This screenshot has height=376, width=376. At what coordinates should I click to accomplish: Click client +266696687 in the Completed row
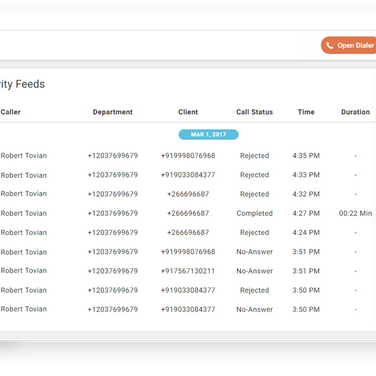click(188, 213)
